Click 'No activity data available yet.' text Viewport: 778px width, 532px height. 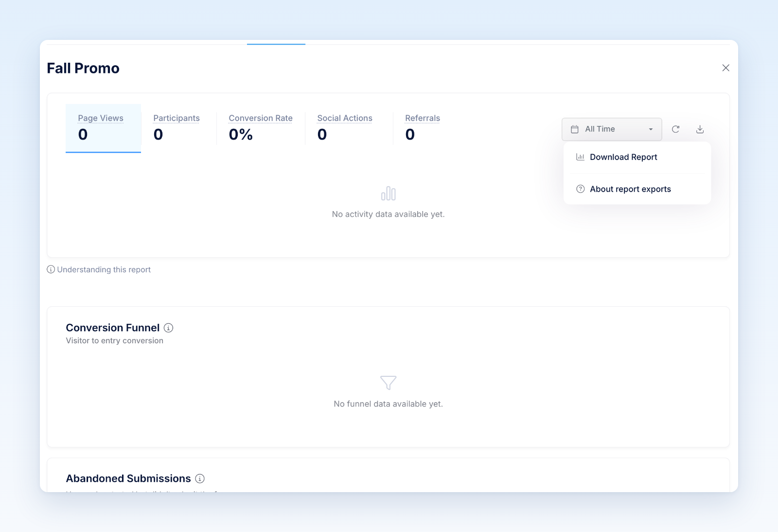click(388, 214)
